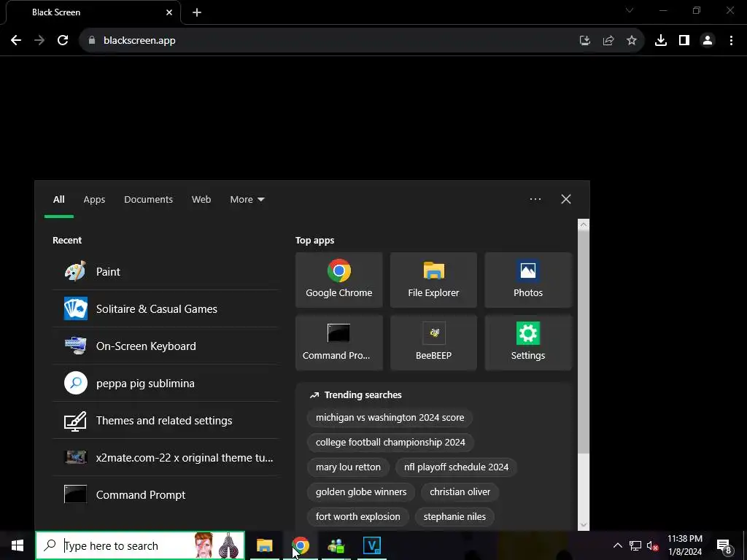Switch to the All search tab
The height and width of the screenshot is (560, 747).
coord(58,200)
